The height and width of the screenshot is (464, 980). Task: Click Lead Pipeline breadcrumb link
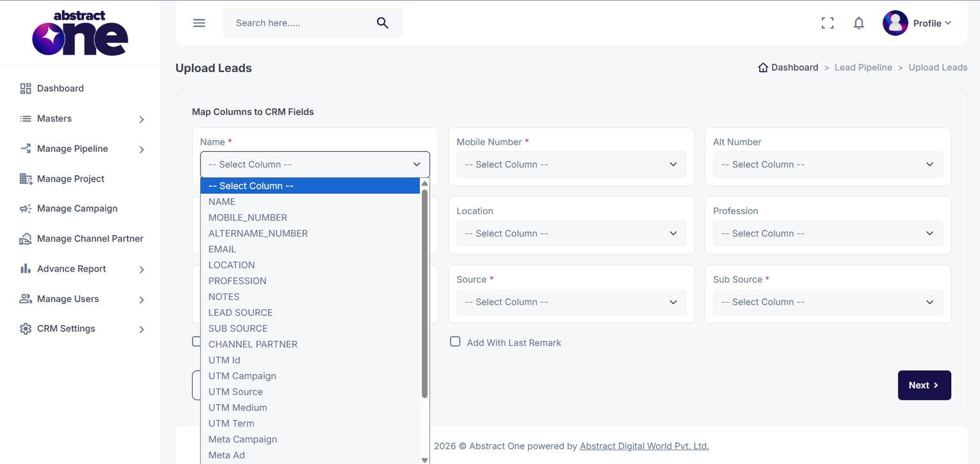click(863, 68)
